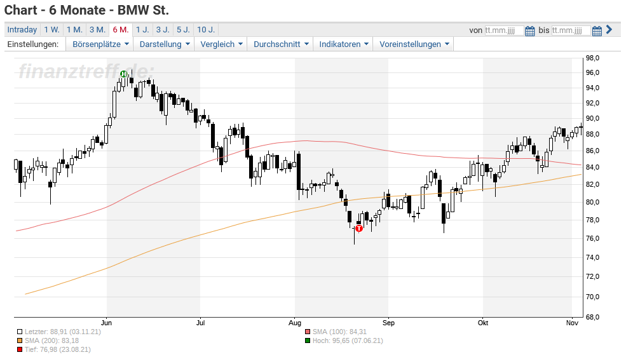Click the 80,0 y-axis value
626x364 pixels.
coord(592,203)
